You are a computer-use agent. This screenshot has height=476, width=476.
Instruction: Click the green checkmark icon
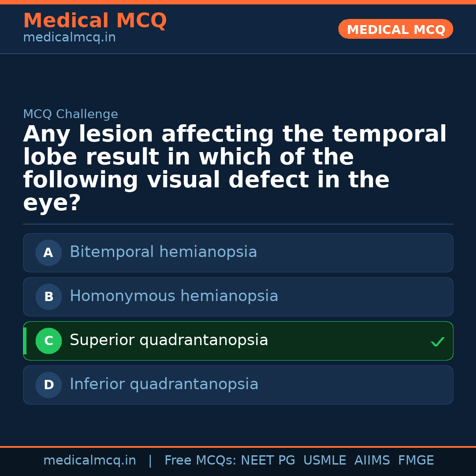coord(437,341)
